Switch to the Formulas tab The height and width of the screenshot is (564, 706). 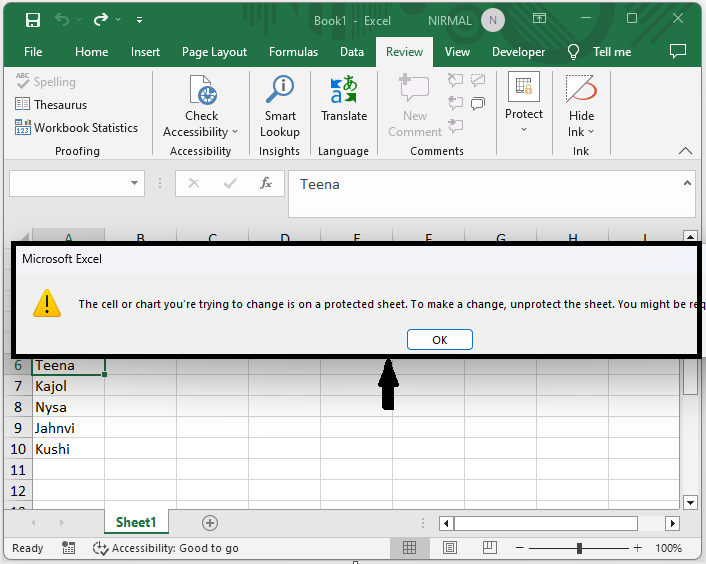coord(293,52)
